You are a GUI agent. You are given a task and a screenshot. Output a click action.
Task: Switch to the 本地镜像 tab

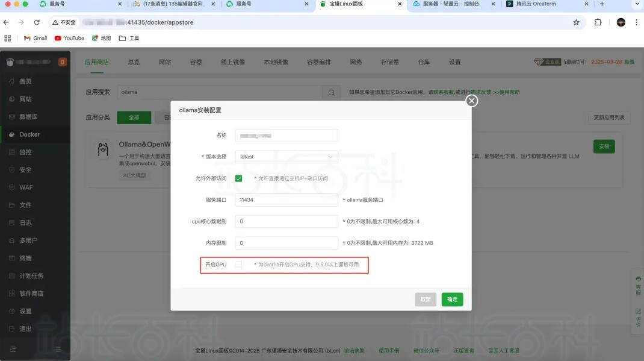[x=276, y=62]
